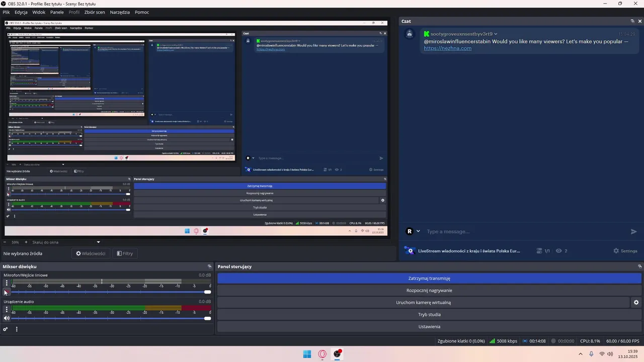Open Opera browser from taskbar

(323, 354)
